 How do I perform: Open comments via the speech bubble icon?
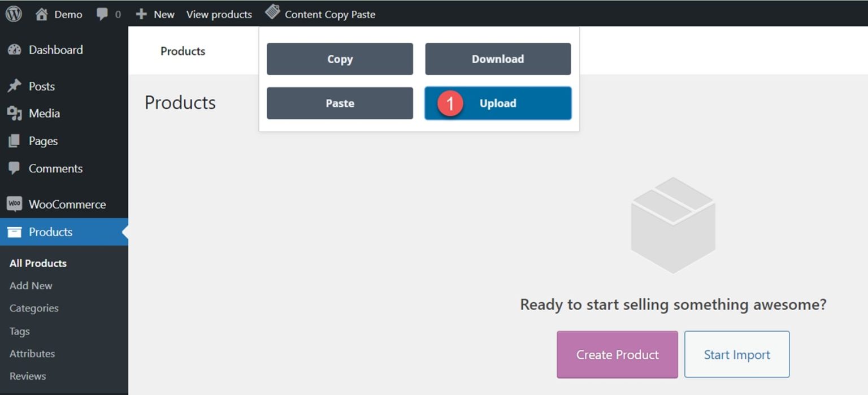(102, 14)
